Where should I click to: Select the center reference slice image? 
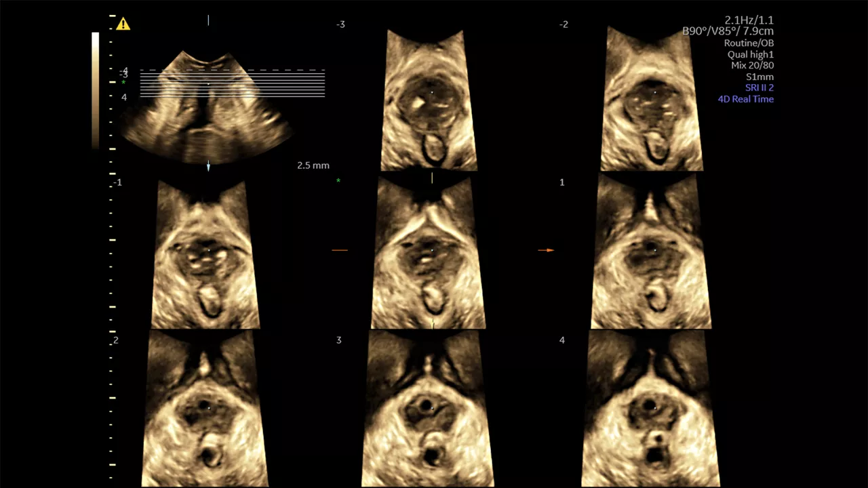[428, 251]
